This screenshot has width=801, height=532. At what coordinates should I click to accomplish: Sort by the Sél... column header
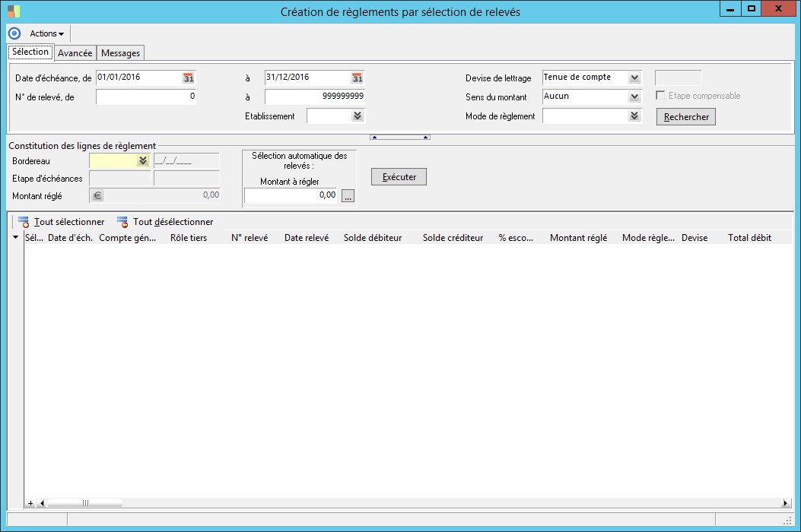pyautogui.click(x=34, y=238)
